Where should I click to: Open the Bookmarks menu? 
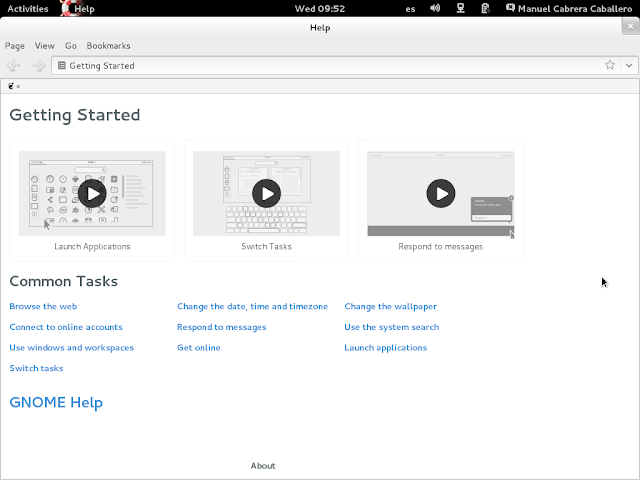pyautogui.click(x=109, y=46)
